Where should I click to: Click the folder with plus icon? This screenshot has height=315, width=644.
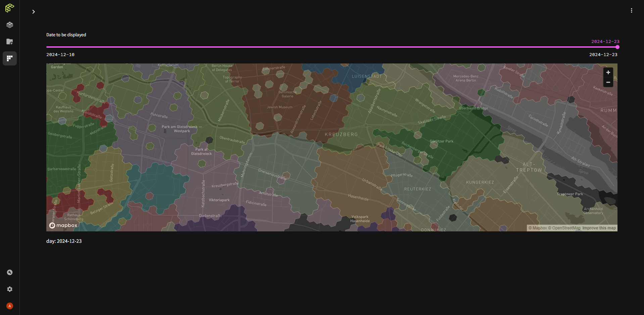(x=10, y=42)
